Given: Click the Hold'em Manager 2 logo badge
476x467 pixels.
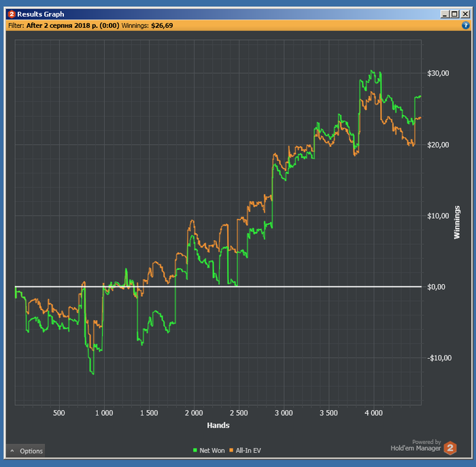Looking at the screenshot, I should [450, 448].
